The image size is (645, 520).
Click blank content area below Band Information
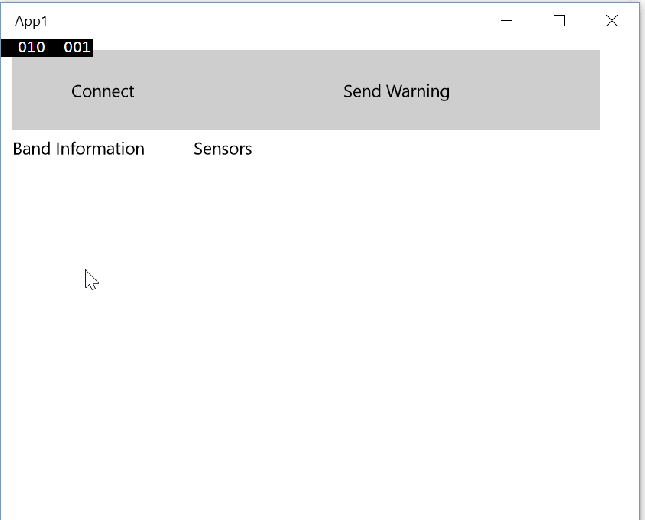[79, 220]
